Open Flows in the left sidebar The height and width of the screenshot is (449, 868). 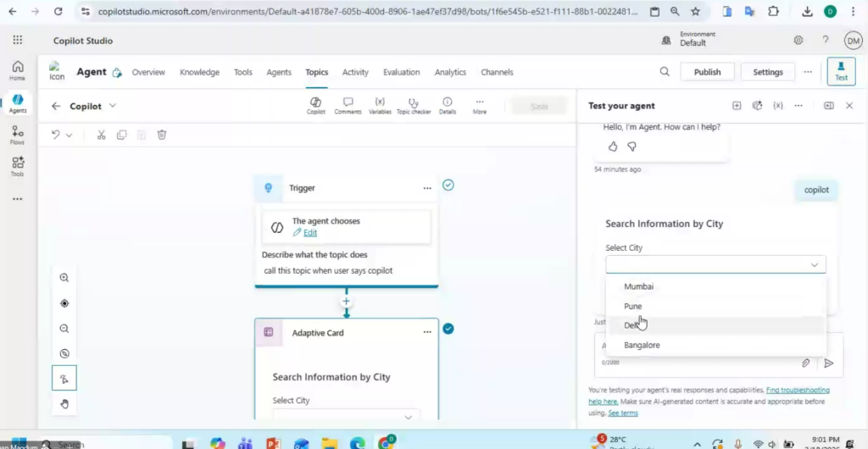tap(17, 135)
